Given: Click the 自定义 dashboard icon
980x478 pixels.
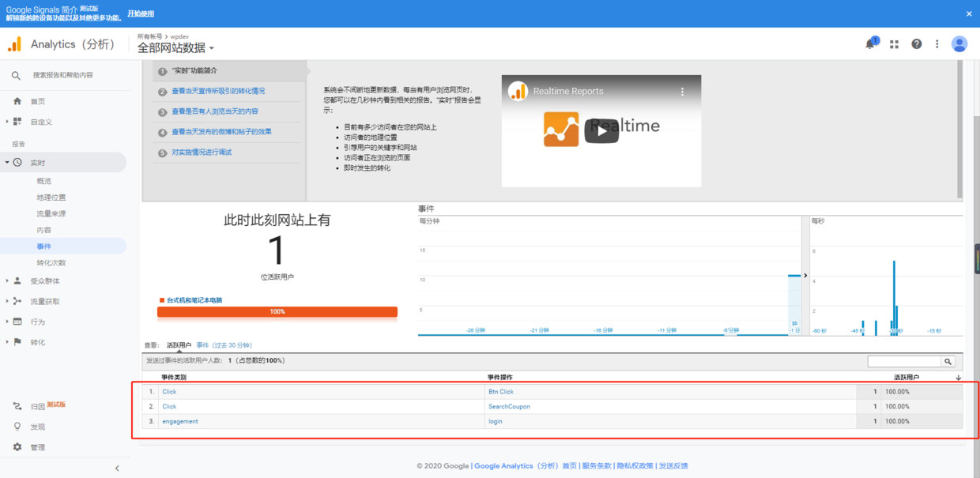Looking at the screenshot, I should click(x=17, y=122).
